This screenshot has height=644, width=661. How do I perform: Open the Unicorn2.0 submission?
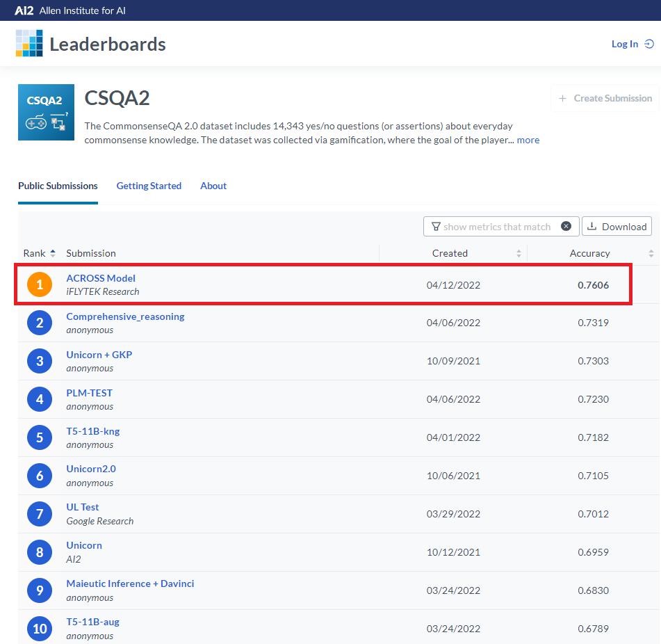(x=91, y=469)
